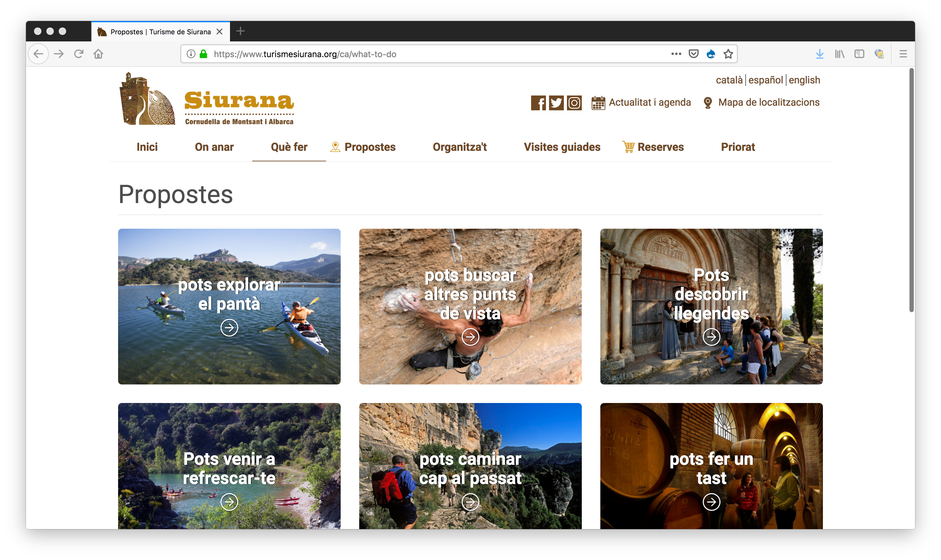Toggle the Firefox sidebar view
This screenshot has width=941, height=560.
(x=859, y=54)
